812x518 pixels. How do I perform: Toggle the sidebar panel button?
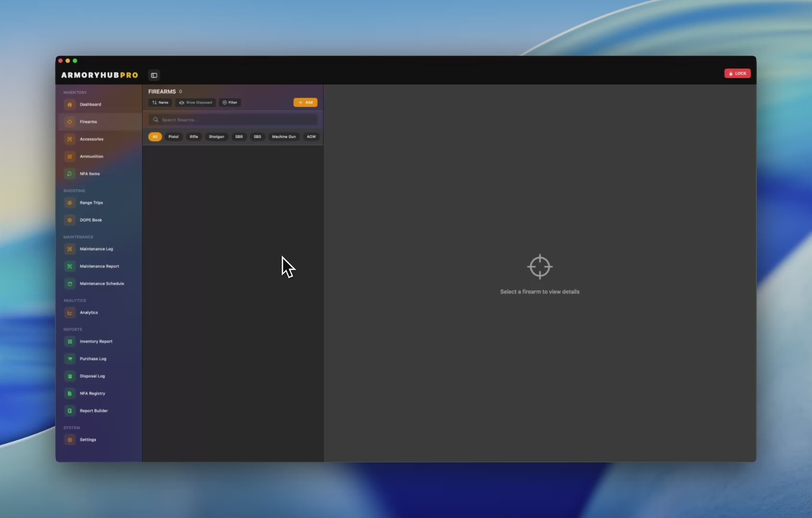154,75
